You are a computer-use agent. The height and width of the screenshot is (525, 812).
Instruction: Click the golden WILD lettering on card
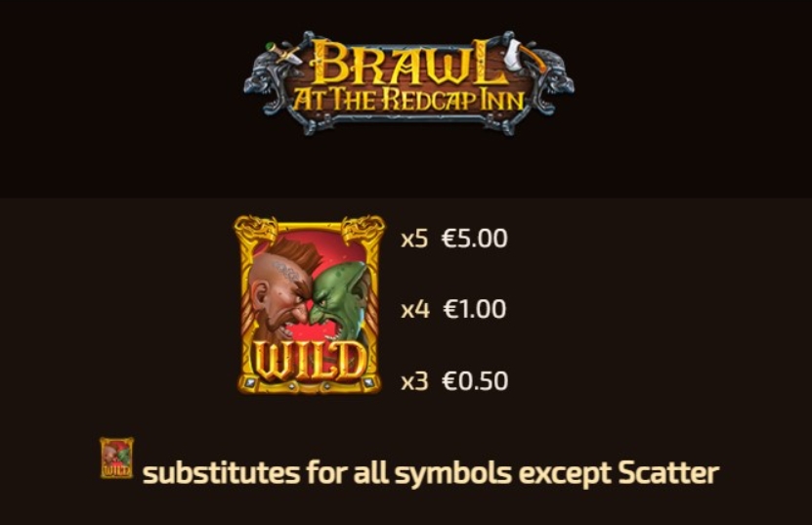[x=309, y=361]
